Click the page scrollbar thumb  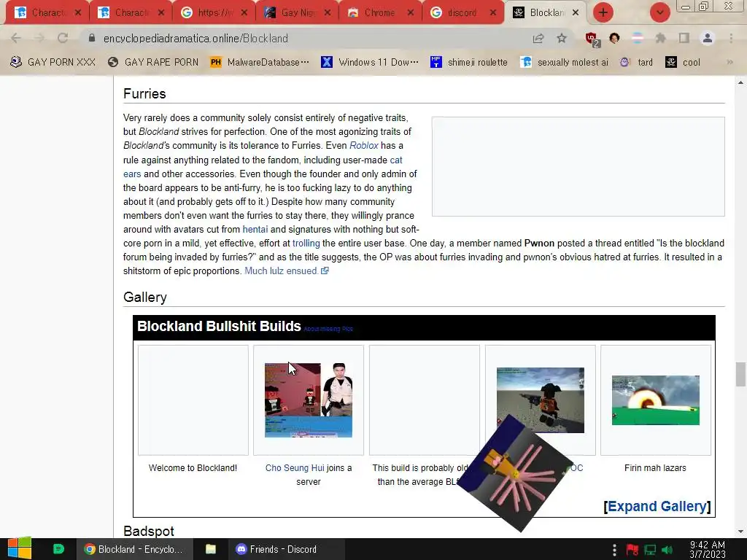[740, 374]
